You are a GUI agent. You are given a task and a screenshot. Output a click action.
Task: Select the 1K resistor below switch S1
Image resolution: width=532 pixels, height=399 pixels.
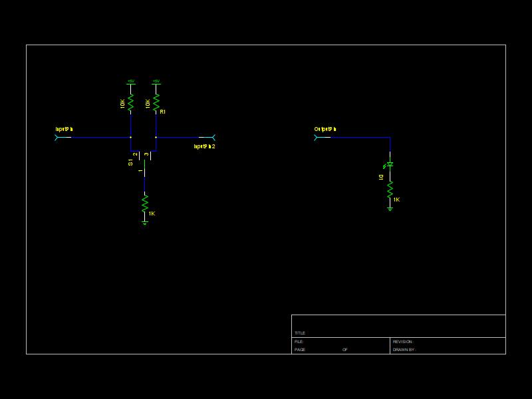[145, 203]
